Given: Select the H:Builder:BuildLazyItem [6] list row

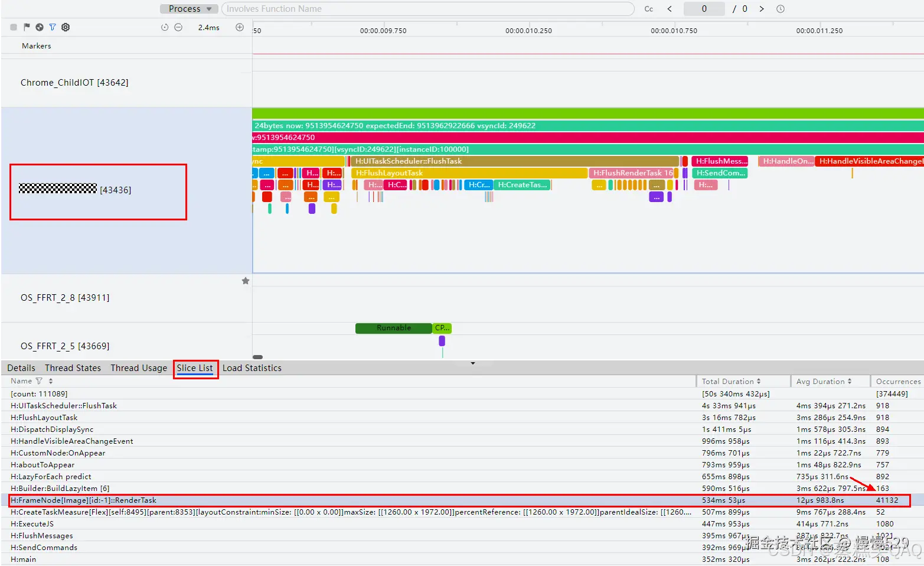Looking at the screenshot, I should [462, 489].
